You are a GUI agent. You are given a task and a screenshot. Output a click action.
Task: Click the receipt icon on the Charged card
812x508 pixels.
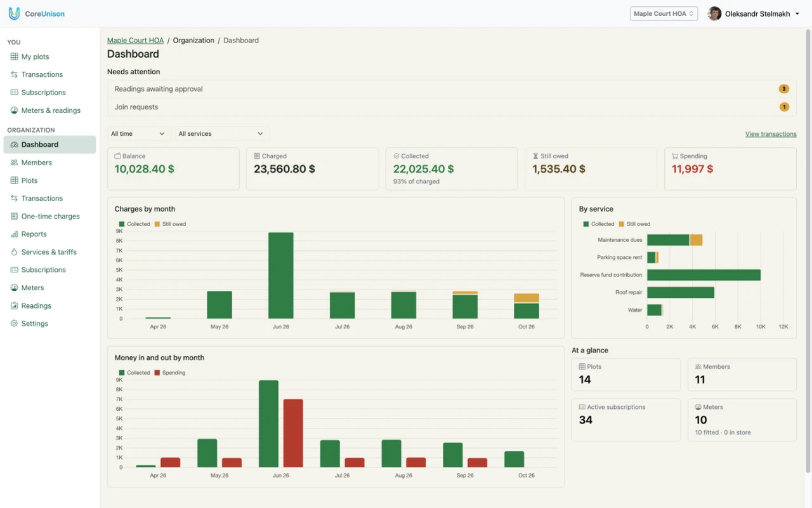pyautogui.click(x=257, y=156)
